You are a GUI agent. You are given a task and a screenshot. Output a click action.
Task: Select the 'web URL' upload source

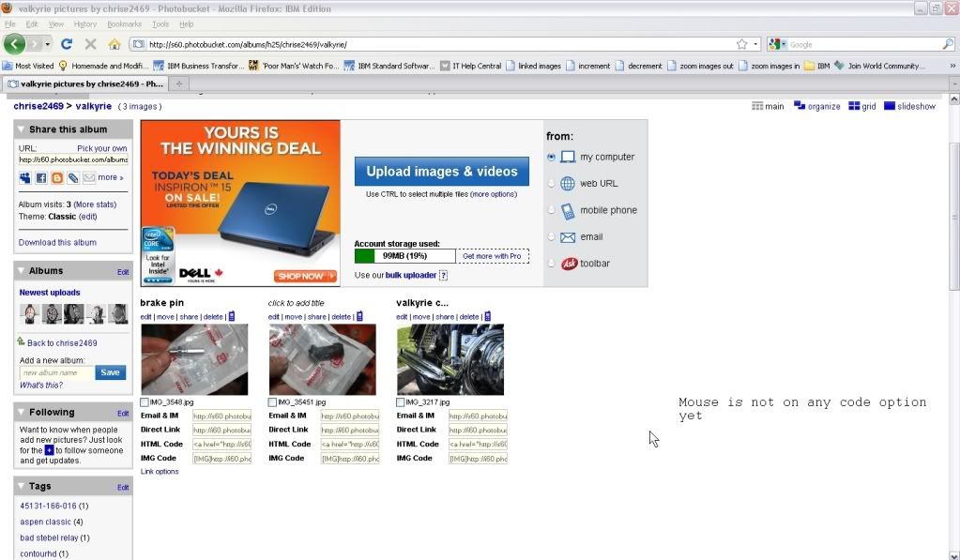(x=551, y=184)
